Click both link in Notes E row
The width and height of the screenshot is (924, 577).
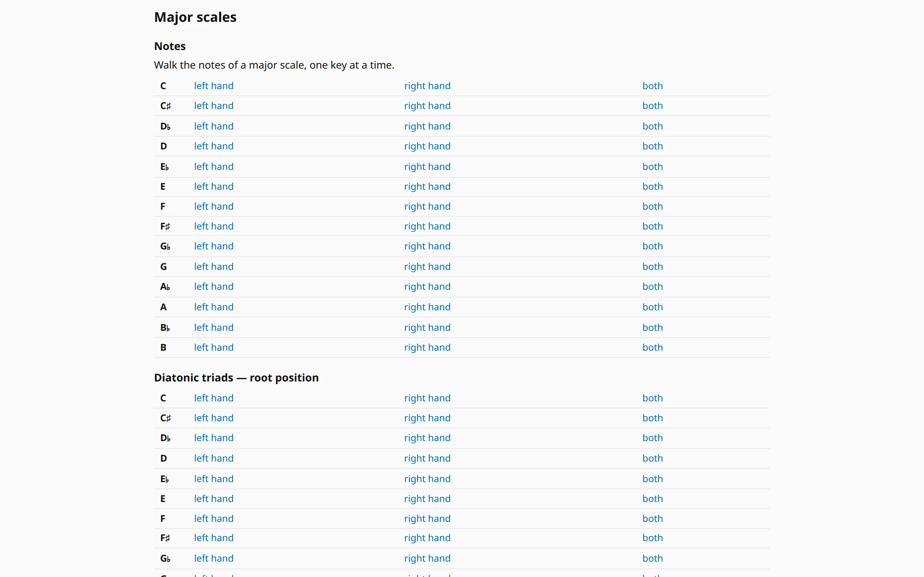(653, 187)
